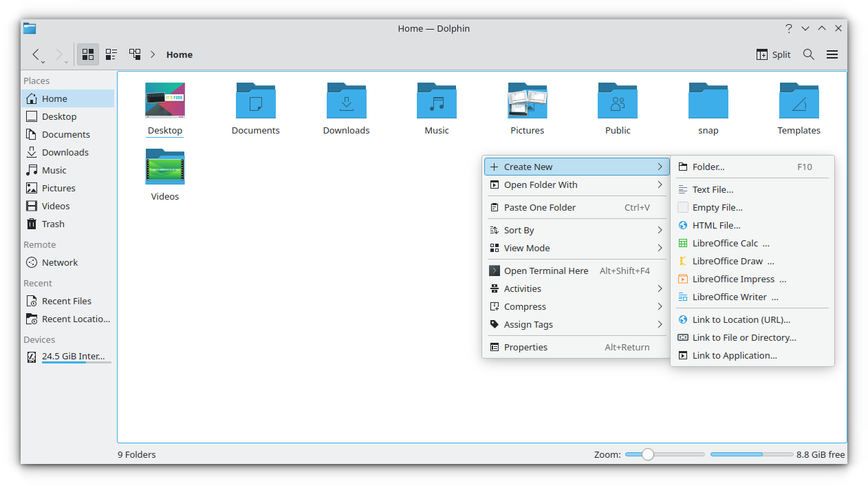Choose Open Terminal Here
This screenshot has height=486, width=868.
546,271
